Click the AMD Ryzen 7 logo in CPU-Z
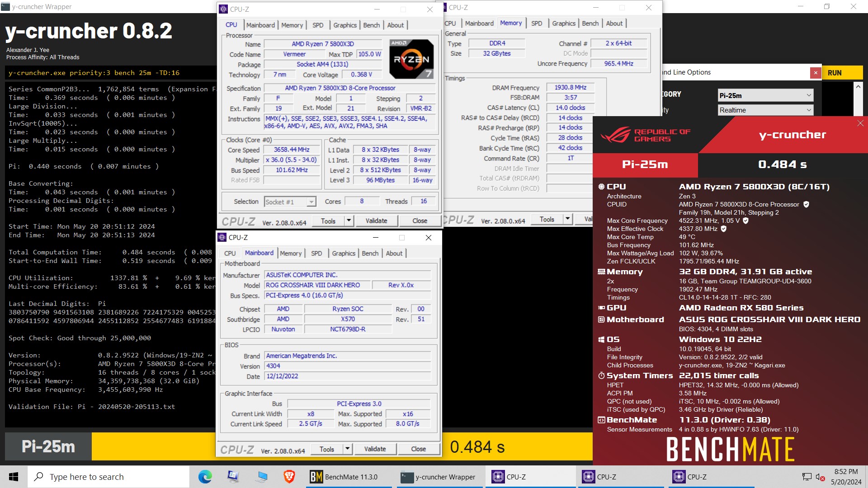This screenshot has width=868, height=488. (x=411, y=59)
